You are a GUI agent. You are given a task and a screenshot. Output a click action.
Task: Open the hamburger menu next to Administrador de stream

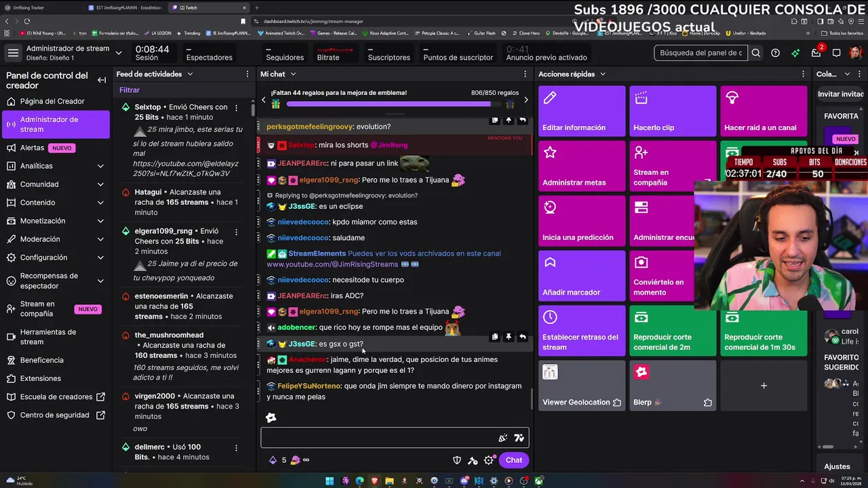[13, 53]
